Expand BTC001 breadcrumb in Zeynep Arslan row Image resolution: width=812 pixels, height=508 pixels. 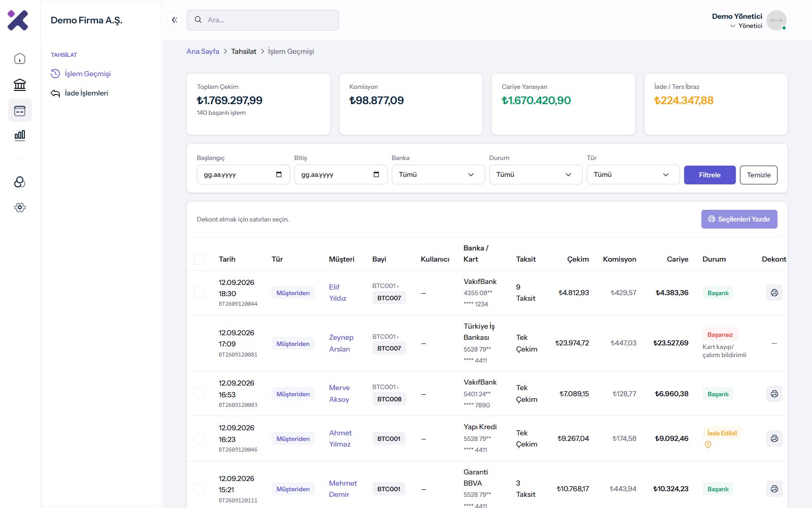[385, 336]
